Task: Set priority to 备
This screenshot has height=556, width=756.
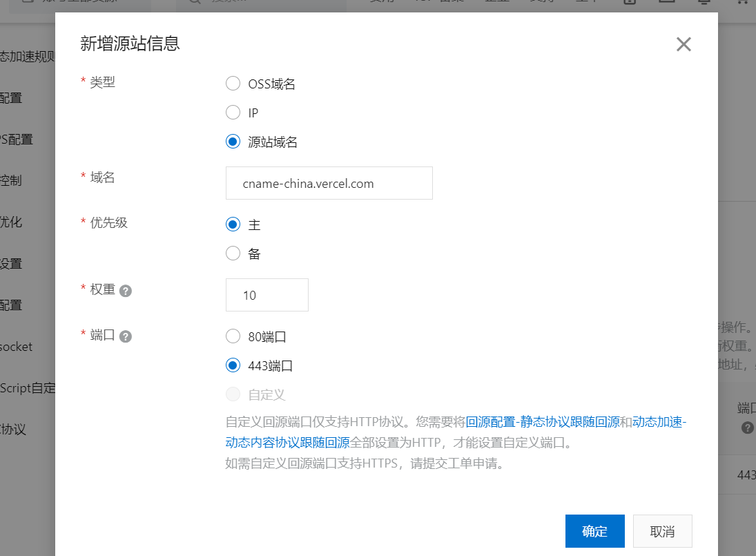Action: pyautogui.click(x=233, y=253)
